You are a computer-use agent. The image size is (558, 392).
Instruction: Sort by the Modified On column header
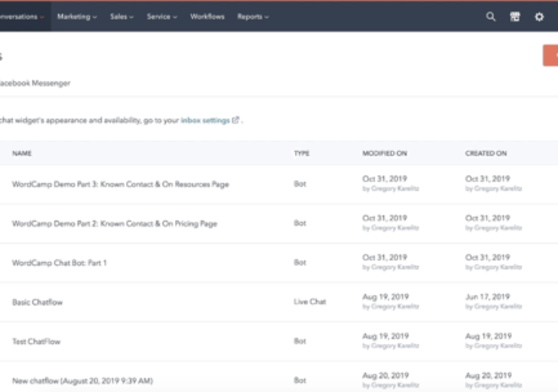click(x=385, y=153)
